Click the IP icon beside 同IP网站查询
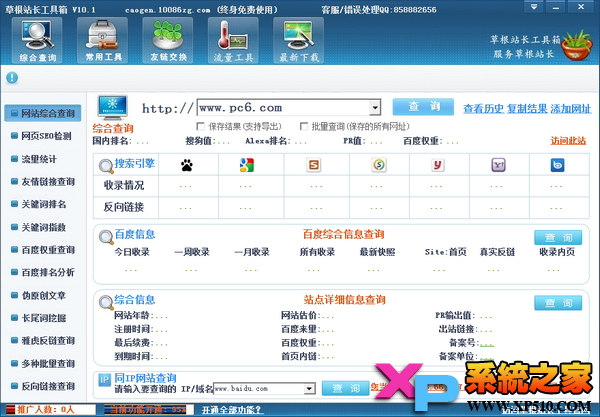 [x=104, y=380]
